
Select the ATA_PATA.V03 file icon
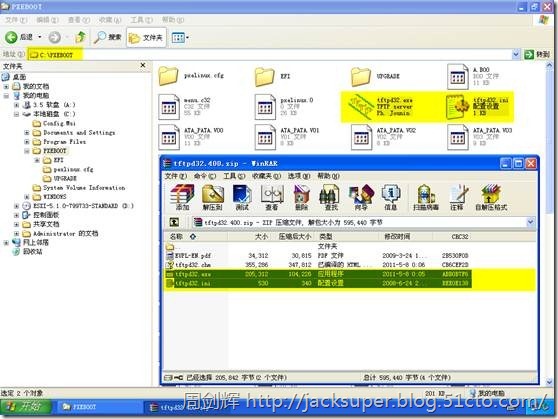pos(457,137)
